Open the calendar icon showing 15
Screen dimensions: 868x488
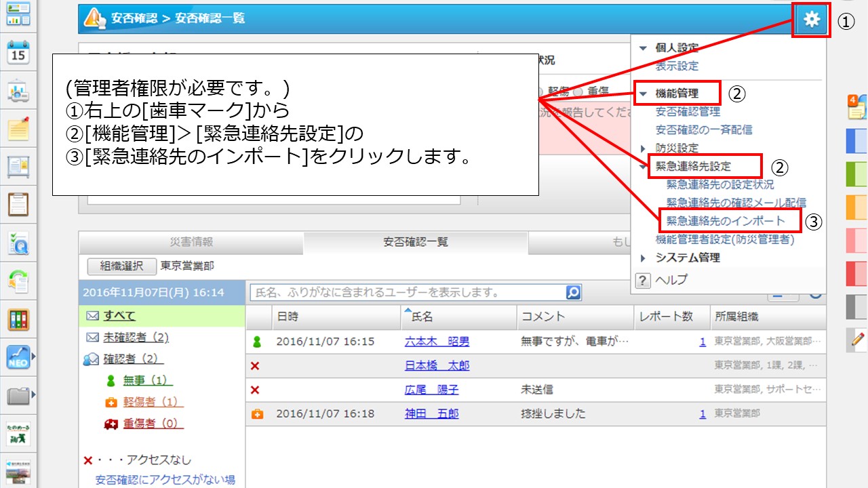18,53
